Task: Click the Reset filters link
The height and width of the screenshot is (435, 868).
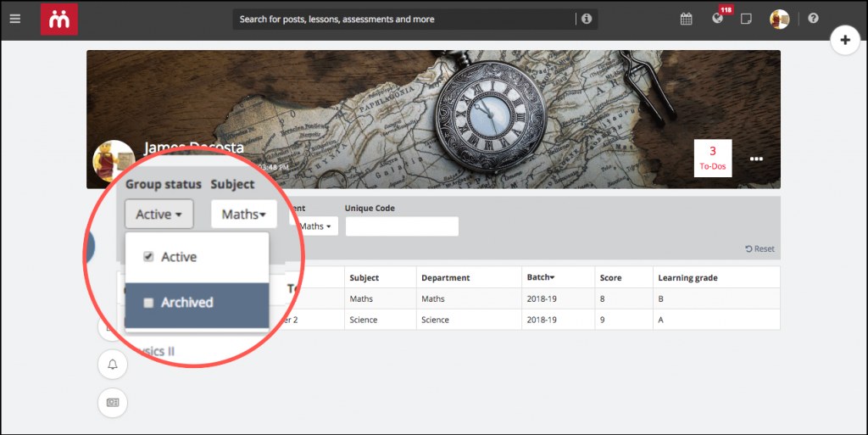Action: tap(760, 249)
